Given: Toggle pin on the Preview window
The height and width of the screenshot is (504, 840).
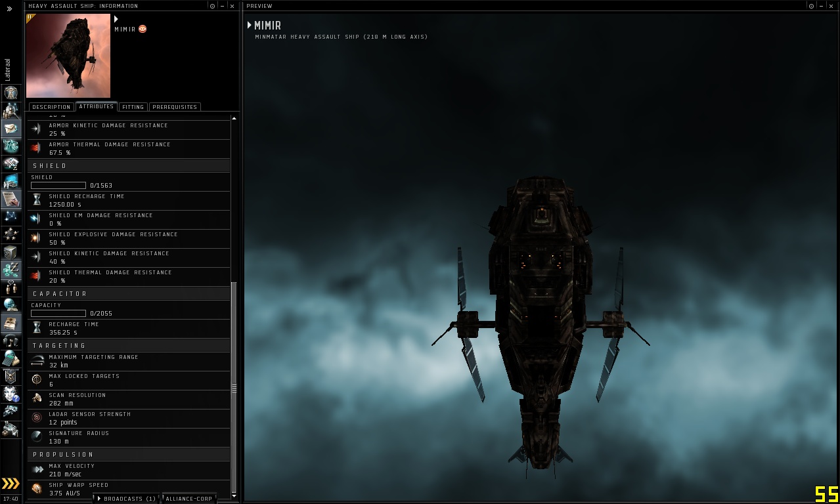Looking at the screenshot, I should tap(812, 6).
